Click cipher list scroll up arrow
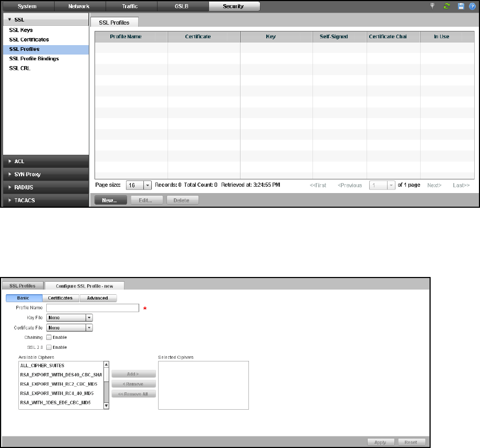This screenshot has width=480, height=448. (106, 365)
